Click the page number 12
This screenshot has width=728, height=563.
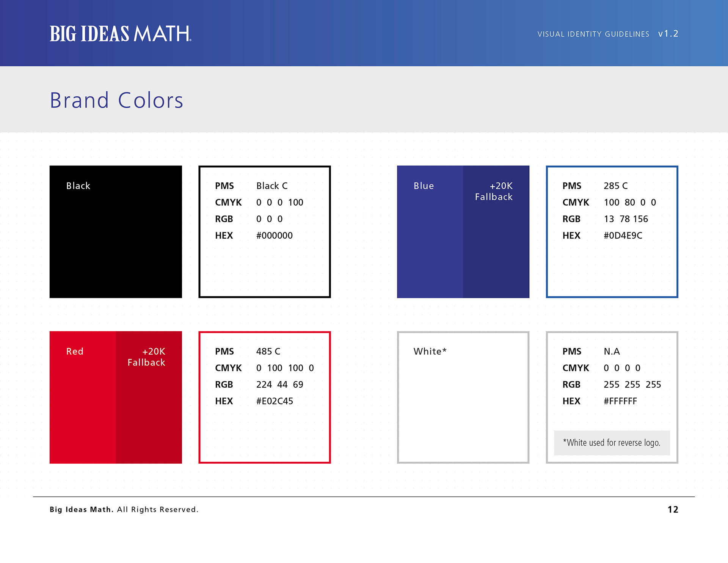point(673,510)
